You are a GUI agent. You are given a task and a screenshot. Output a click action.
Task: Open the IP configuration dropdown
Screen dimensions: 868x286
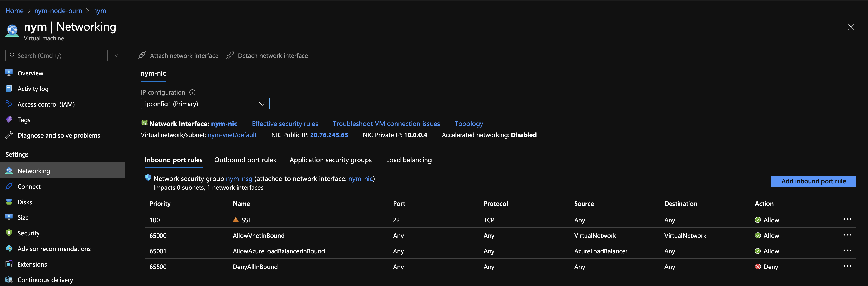click(262, 103)
